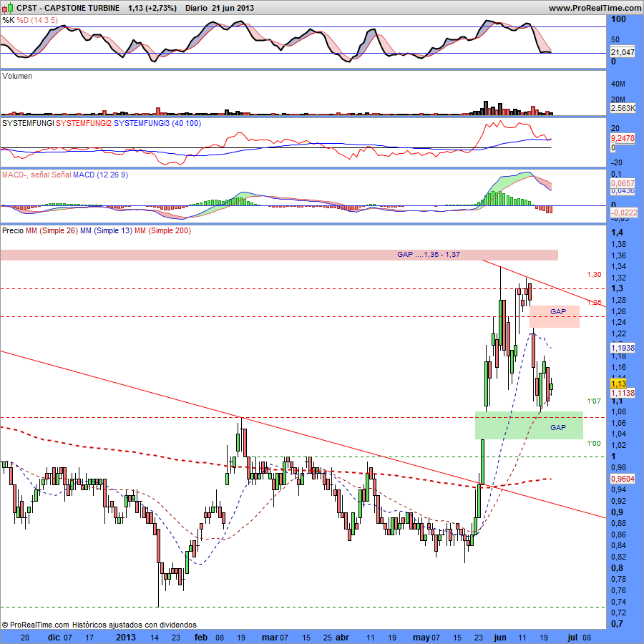Click the 1,13 (+2,73%) quote in header
Viewport: 644px width, 644px height.
152,8
